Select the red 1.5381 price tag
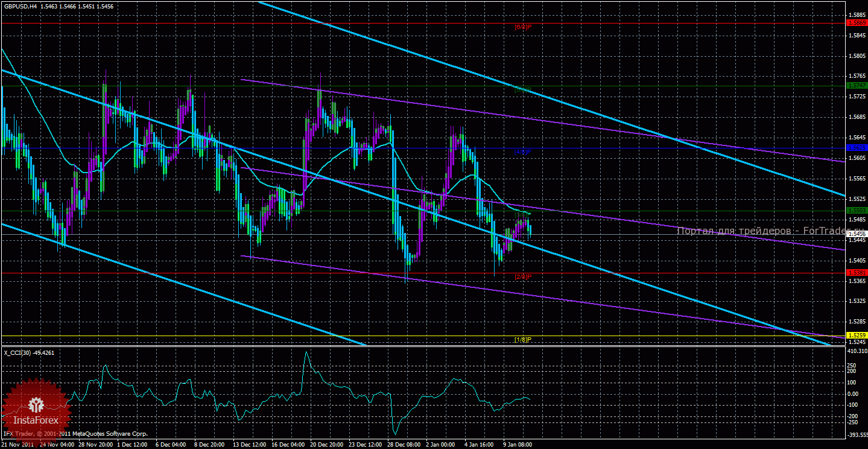This screenshot has width=868, height=449. 857,273
